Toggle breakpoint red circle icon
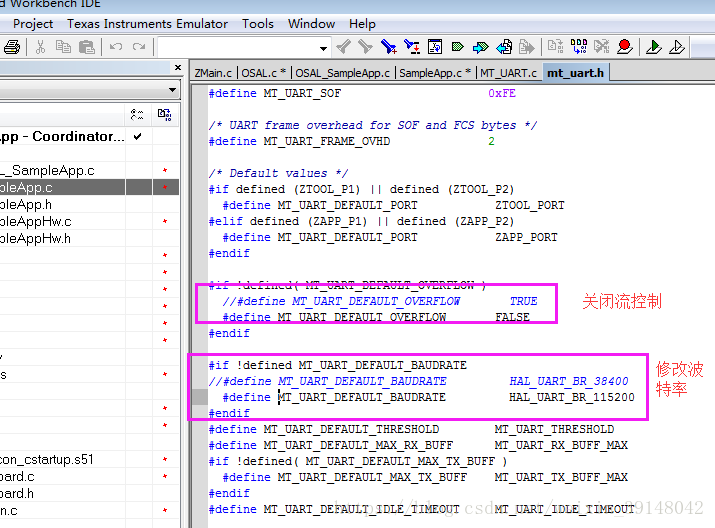 pyautogui.click(x=624, y=47)
